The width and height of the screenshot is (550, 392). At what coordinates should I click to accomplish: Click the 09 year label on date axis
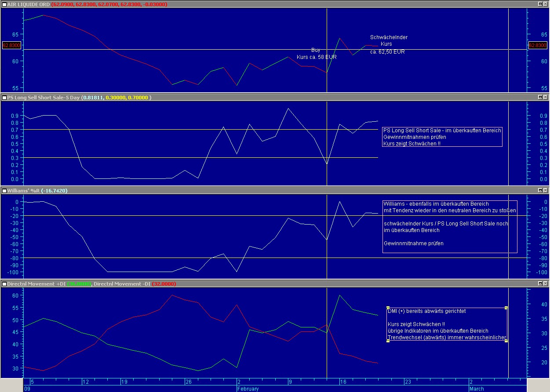point(27,388)
